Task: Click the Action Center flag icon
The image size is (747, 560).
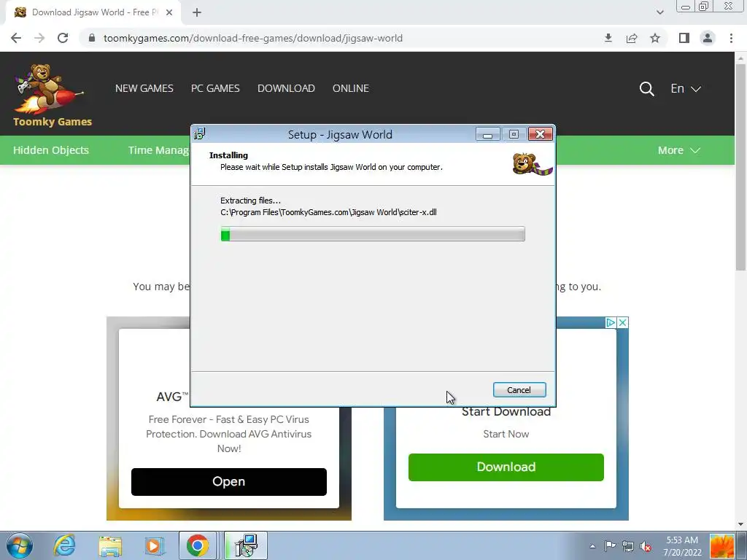Action: 610,546
